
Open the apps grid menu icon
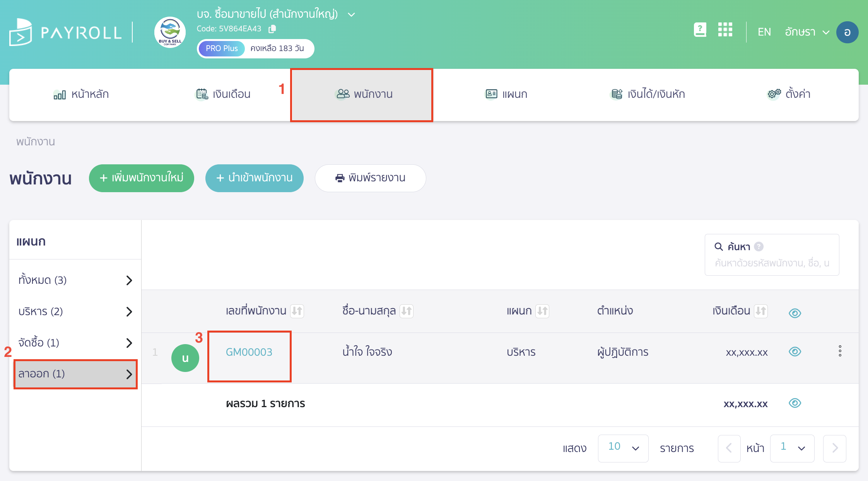pyautogui.click(x=725, y=30)
